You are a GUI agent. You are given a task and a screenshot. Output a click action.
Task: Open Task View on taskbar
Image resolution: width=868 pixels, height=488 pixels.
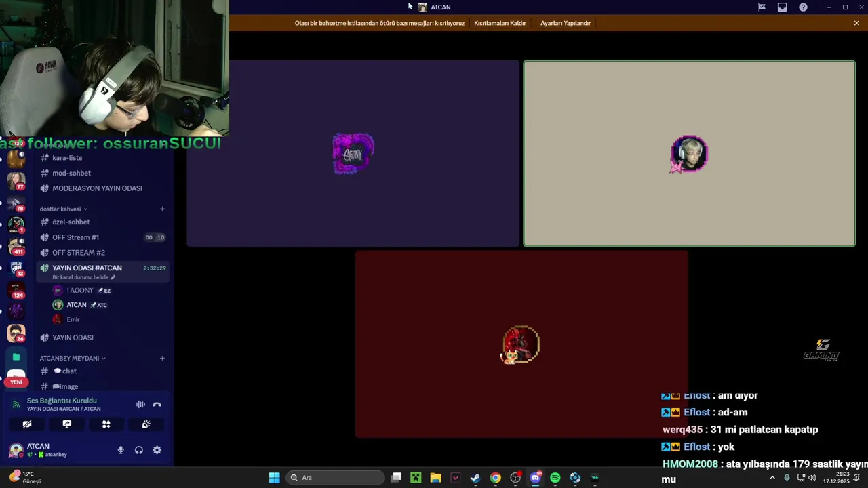[x=396, y=478]
